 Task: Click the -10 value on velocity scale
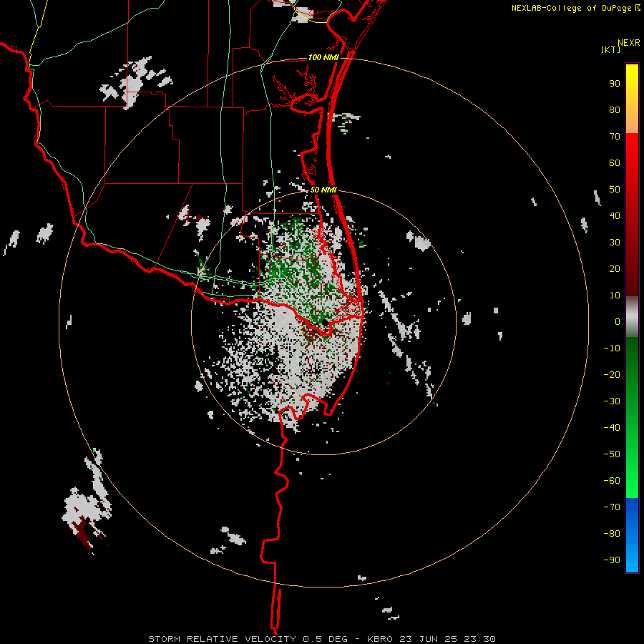point(612,348)
